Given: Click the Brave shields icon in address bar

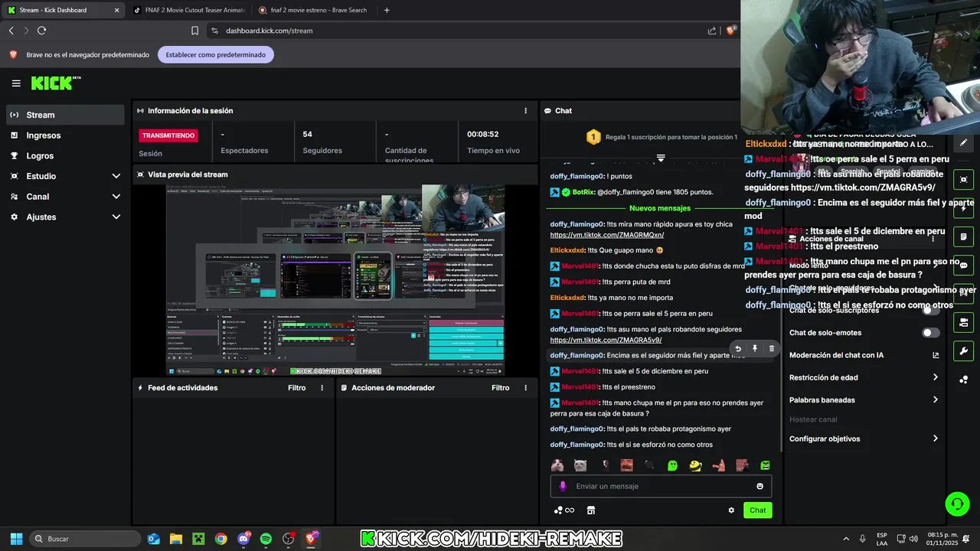Looking at the screenshot, I should point(731,31).
